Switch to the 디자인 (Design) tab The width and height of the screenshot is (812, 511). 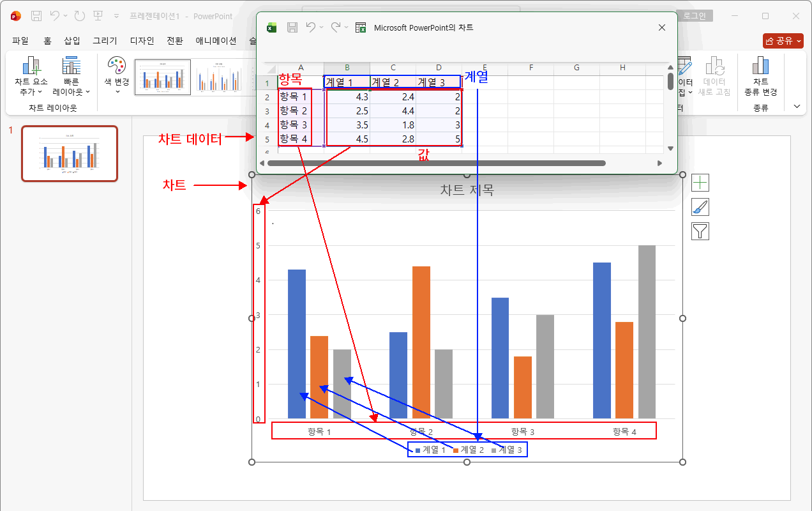pos(142,41)
